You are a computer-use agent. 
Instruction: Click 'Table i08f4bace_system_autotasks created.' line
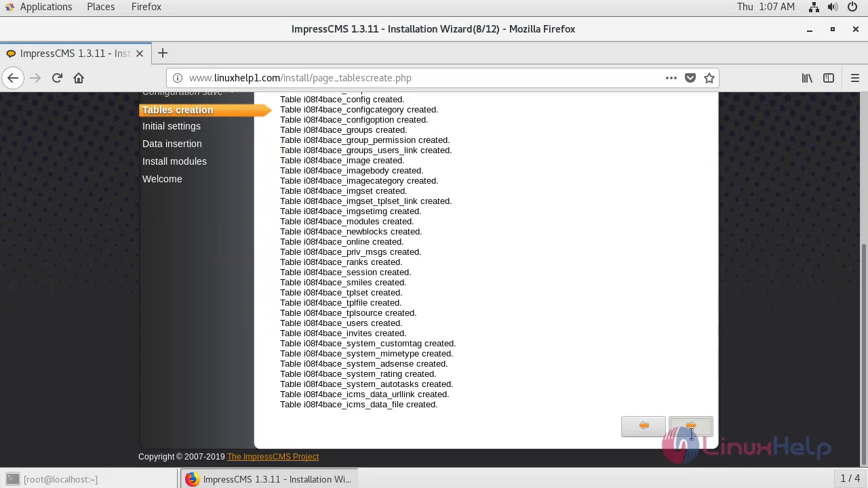point(366,384)
